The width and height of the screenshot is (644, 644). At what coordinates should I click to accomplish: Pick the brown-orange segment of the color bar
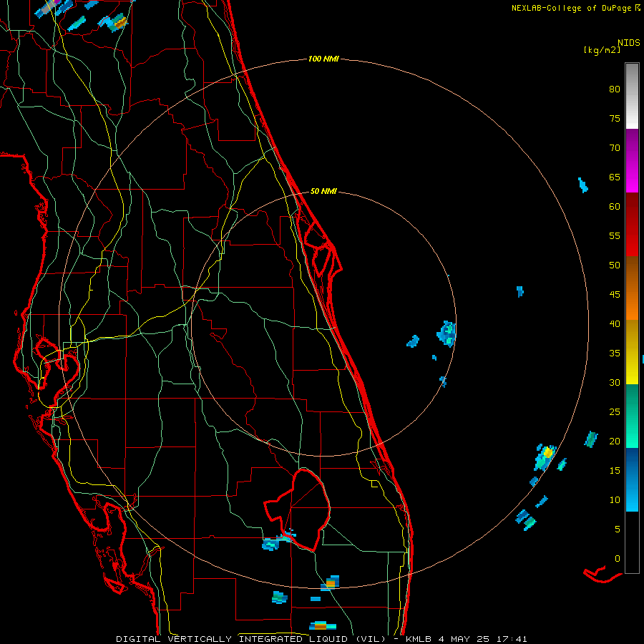(x=632, y=288)
